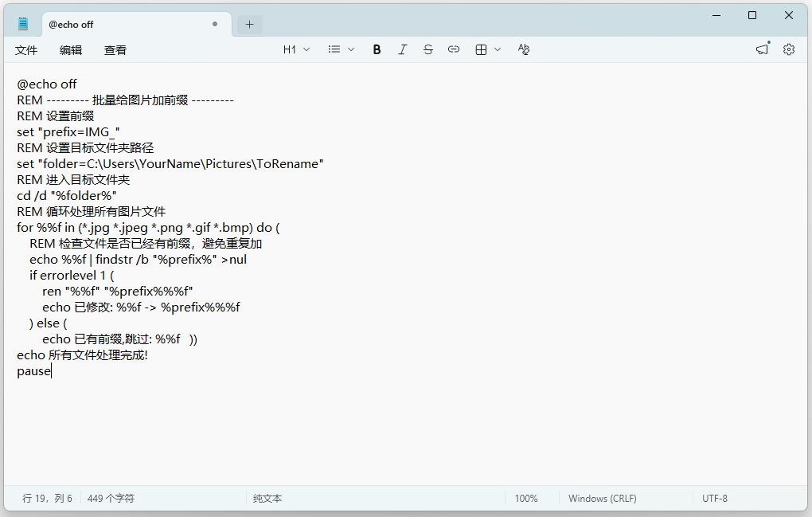This screenshot has height=517, width=812.
Task: Place cursor at the 'pause' line
Action: (x=33, y=371)
